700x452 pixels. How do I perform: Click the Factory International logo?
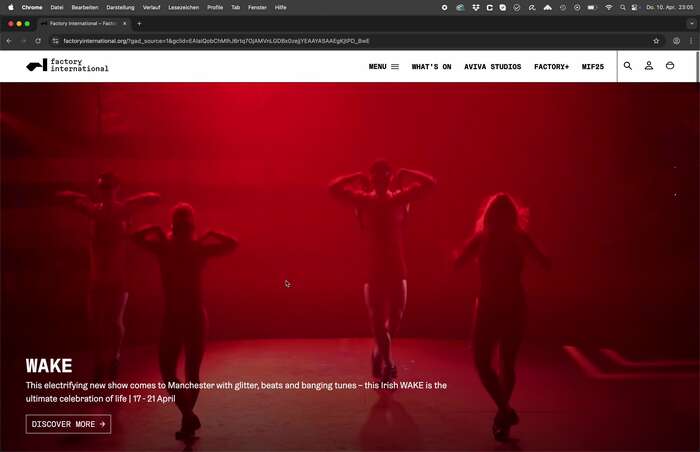67,66
